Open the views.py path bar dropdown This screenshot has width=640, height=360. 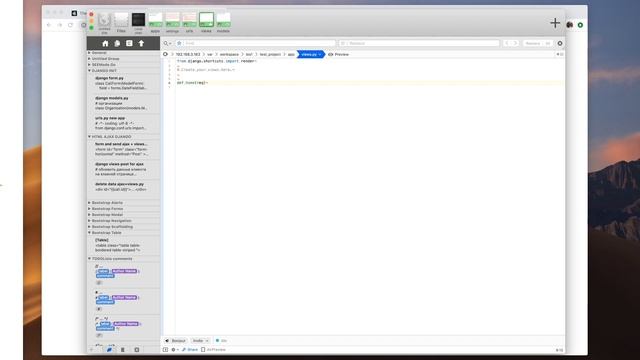click(x=311, y=54)
